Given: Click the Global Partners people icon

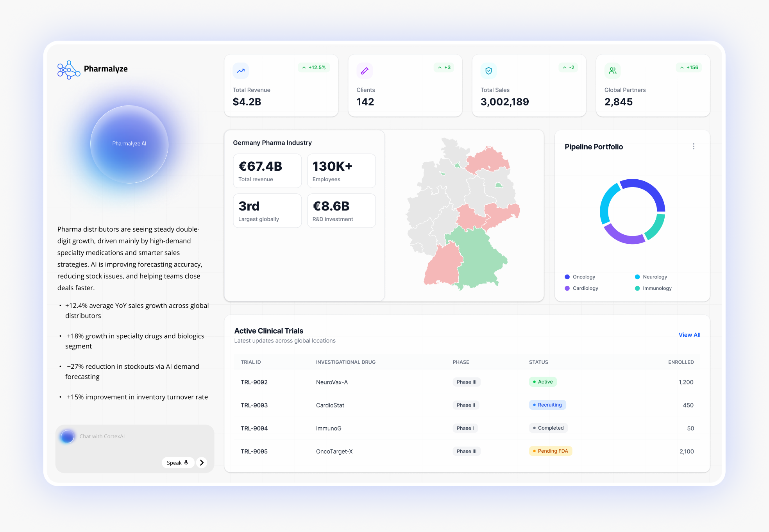Looking at the screenshot, I should (x=612, y=71).
